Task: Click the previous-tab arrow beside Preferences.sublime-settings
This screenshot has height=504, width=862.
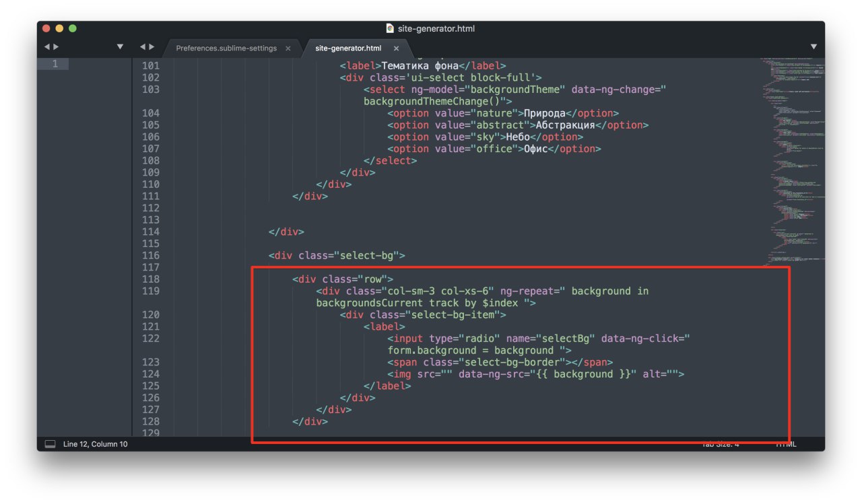Action: point(143,47)
